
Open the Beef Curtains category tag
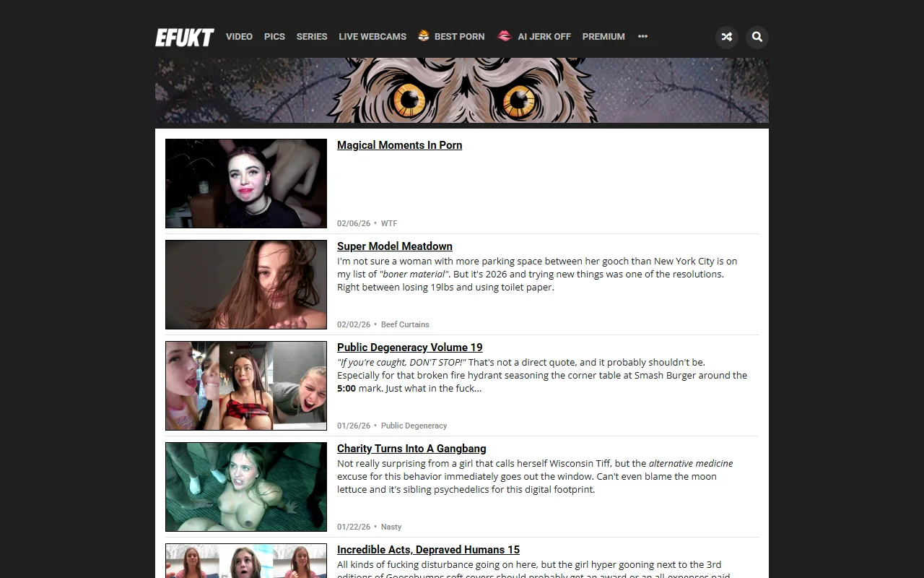[x=405, y=324]
